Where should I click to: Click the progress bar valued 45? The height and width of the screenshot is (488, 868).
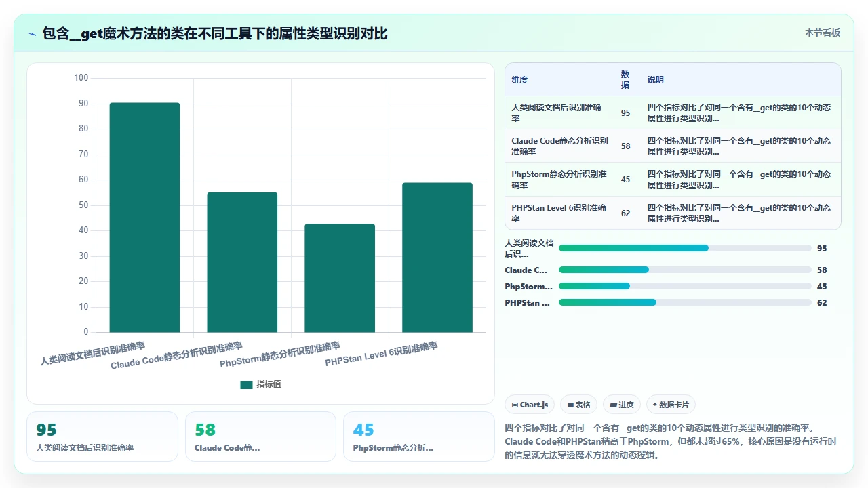click(x=685, y=286)
